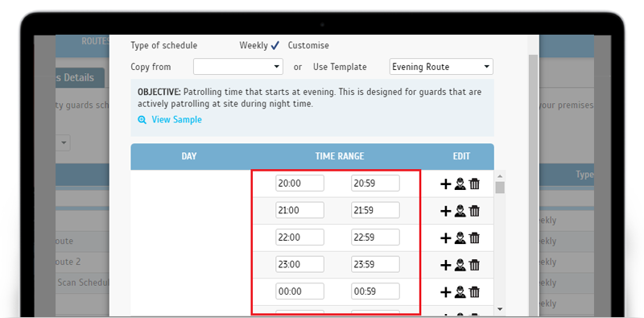Open the Copy from dropdown
644x318 pixels.
[238, 67]
